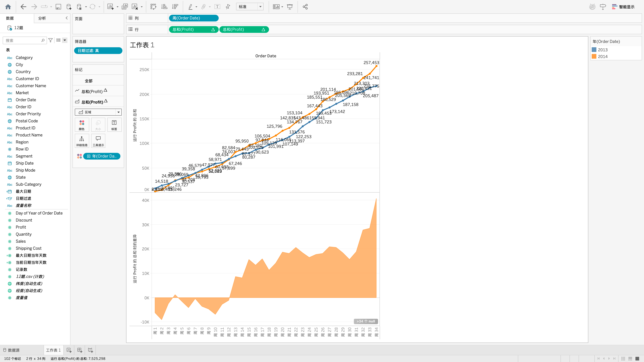This screenshot has width=644, height=362.
Task: Click the new worksheet toolbar icon
Action: 111,7
